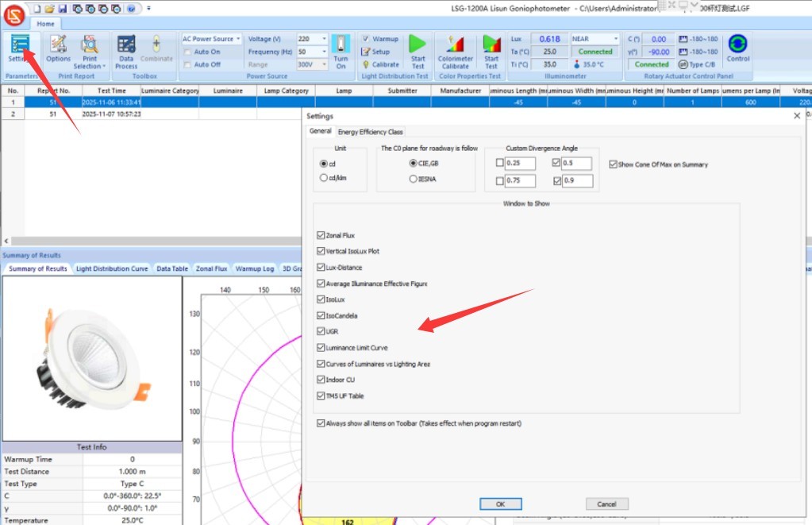Select the cd/klm unit radio button
This screenshot has width=812, height=525.
(324, 178)
